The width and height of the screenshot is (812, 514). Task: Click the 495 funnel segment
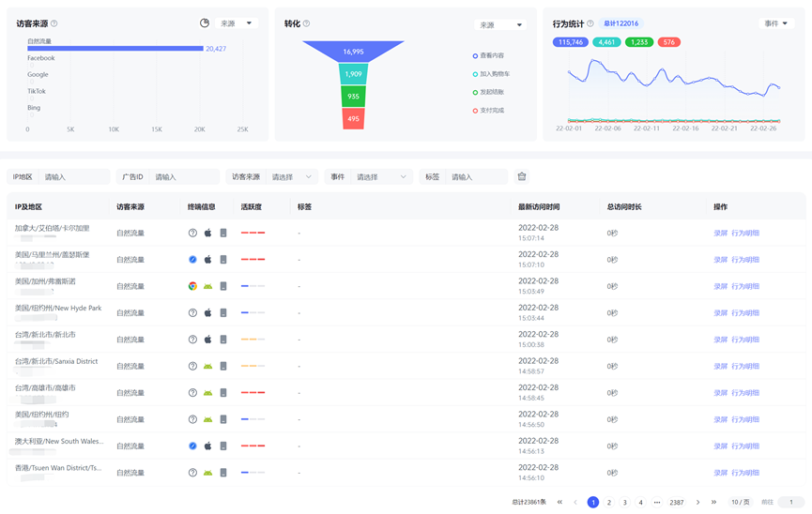point(353,118)
